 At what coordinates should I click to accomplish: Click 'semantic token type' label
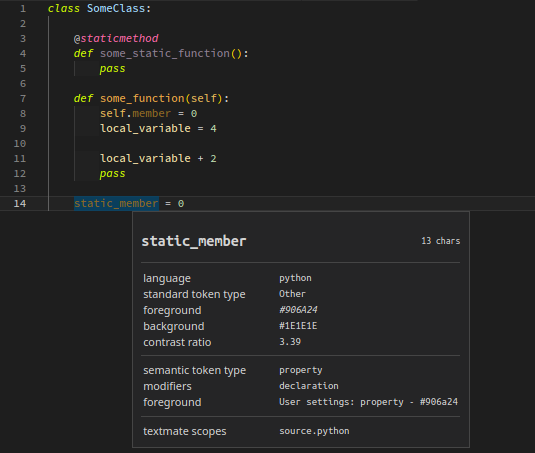point(194,370)
